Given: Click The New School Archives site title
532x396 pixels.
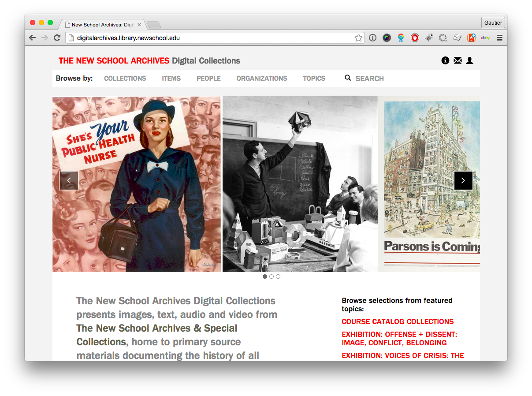Looking at the screenshot, I should pos(114,61).
